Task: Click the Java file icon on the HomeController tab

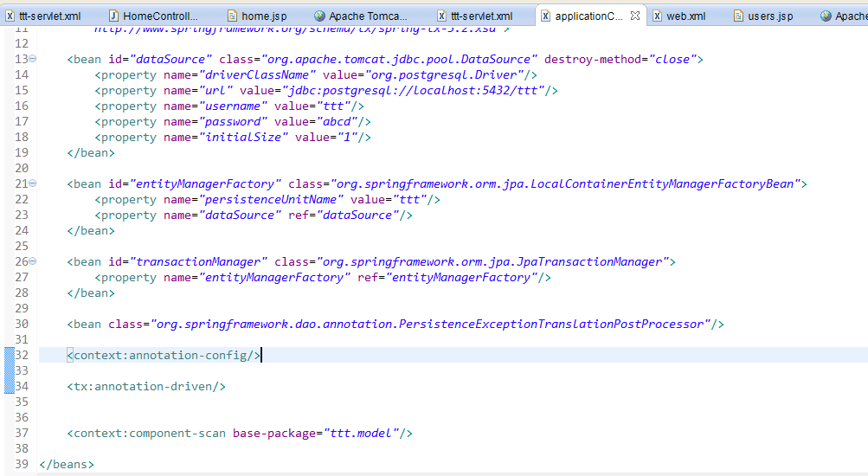Action: click(114, 16)
